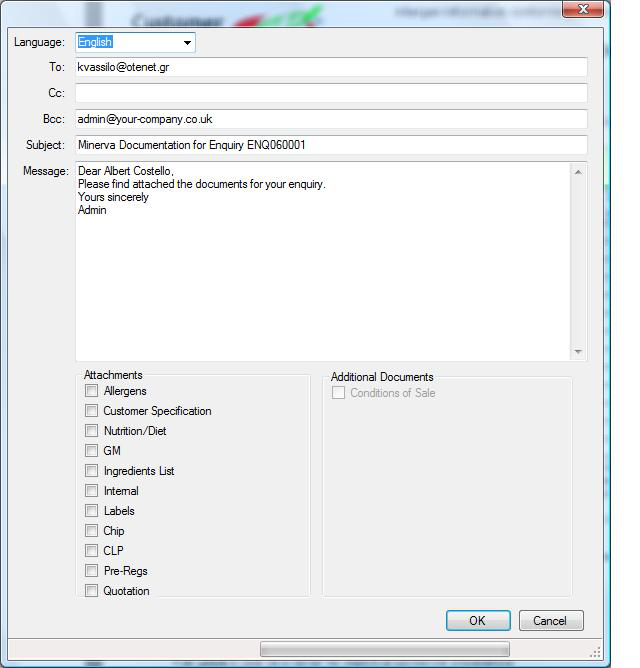Check the Labels attachment option

pos(92,511)
